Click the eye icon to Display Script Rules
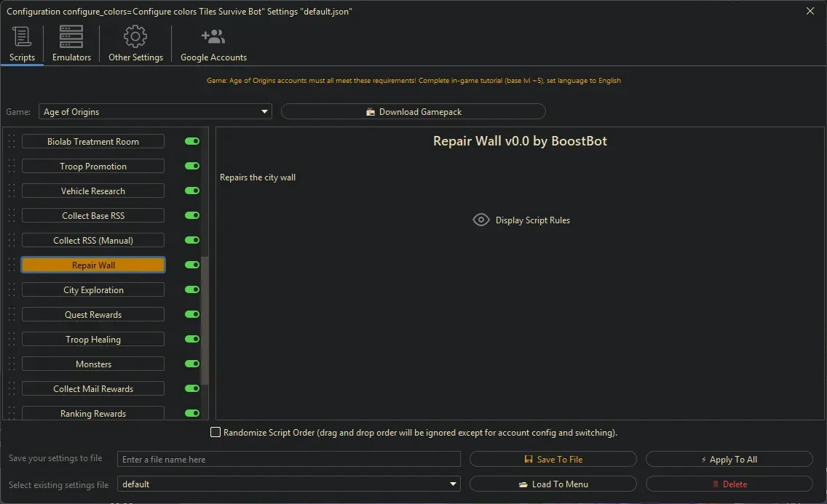This screenshot has width=827, height=504. pos(480,220)
